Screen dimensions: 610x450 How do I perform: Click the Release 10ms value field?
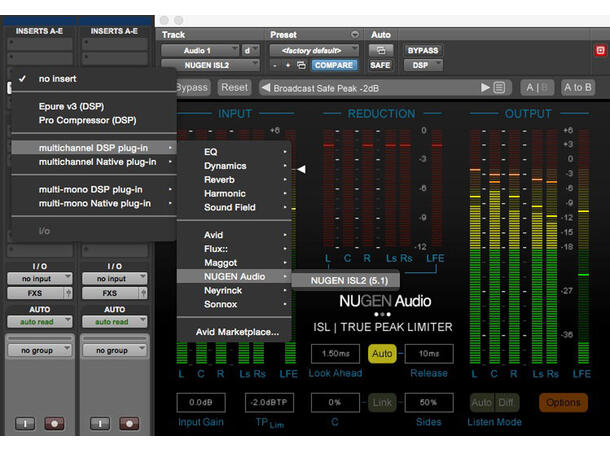[x=429, y=354]
